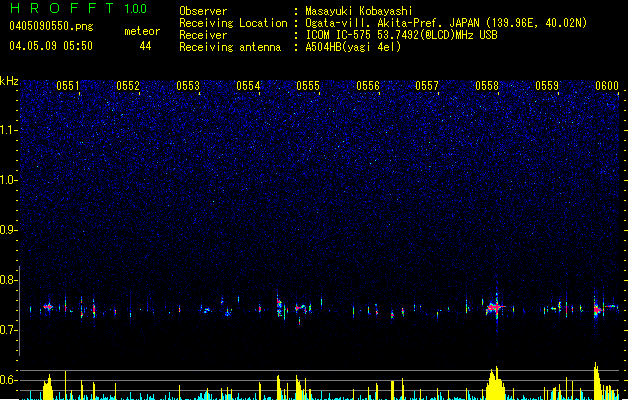Click the receiver value ICOM IC-575 53.7492 MHz USB
This screenshot has height=400, width=629.
tap(401, 35)
